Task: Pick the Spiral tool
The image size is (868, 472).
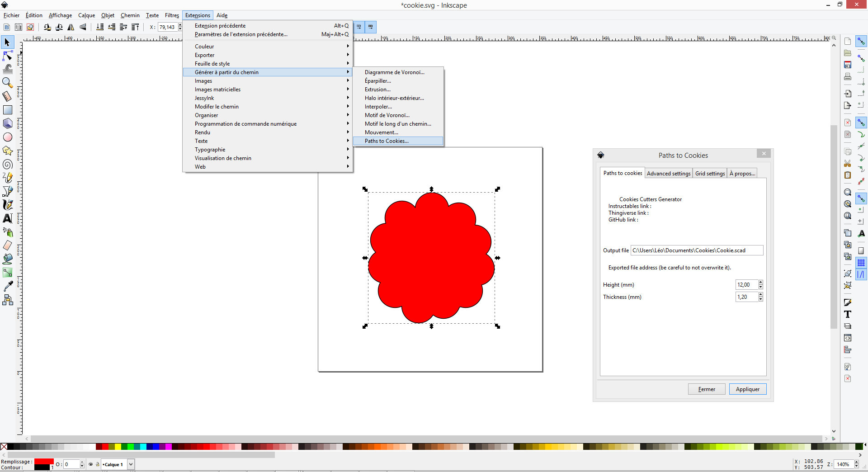Action: tap(8, 164)
